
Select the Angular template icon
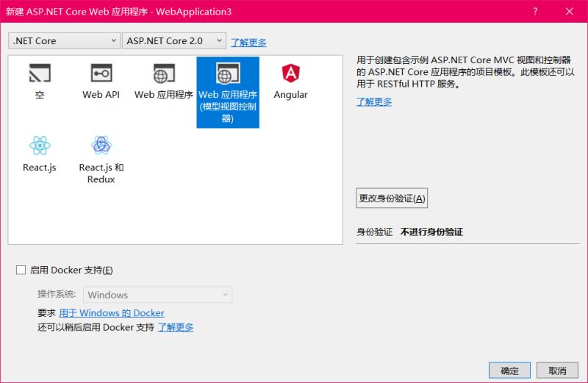[290, 74]
